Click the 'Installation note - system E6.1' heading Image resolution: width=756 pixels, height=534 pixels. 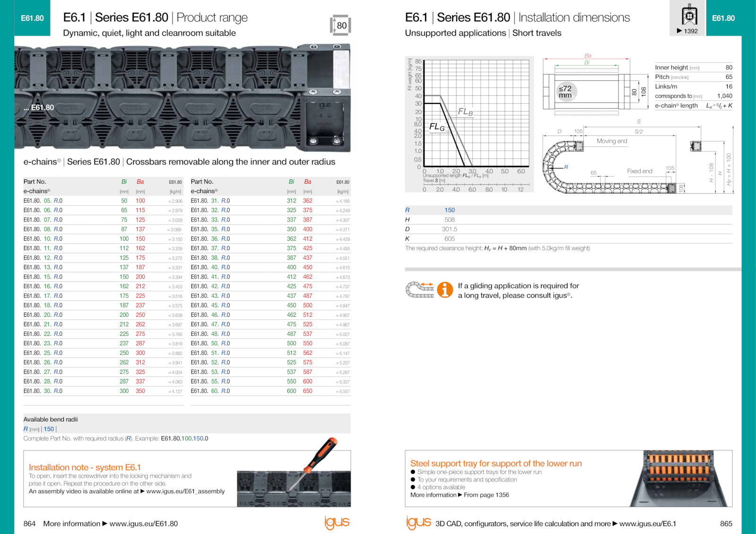85,467
